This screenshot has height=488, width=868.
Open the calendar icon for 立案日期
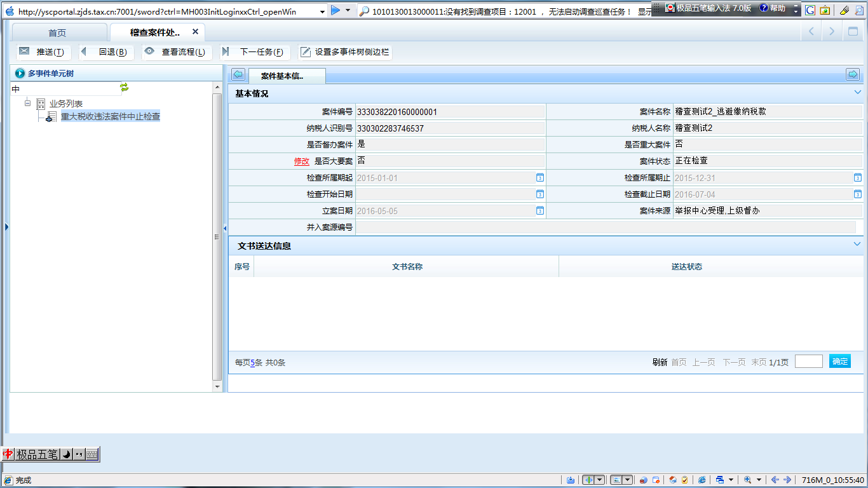click(x=540, y=211)
